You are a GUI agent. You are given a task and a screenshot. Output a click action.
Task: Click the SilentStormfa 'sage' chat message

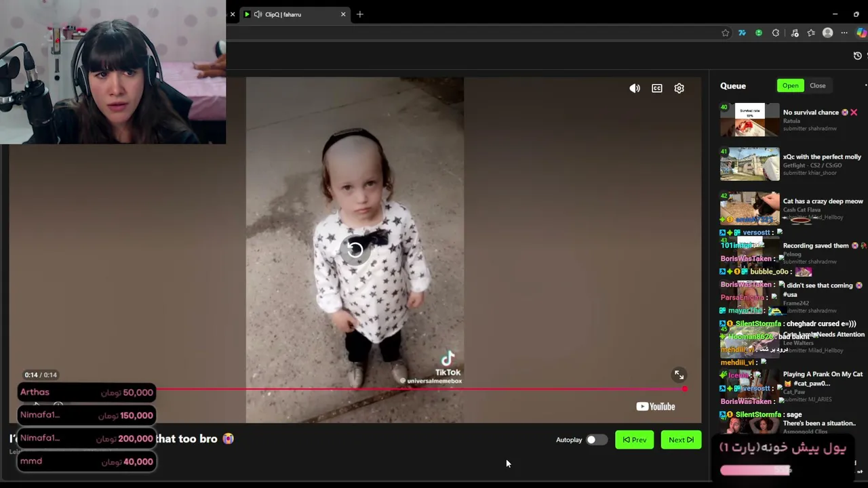761,414
